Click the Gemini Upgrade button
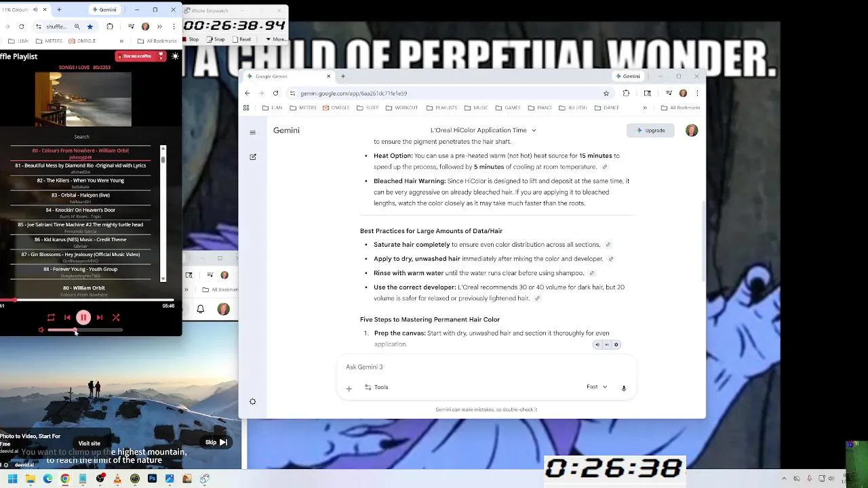868x488 pixels. click(650, 130)
